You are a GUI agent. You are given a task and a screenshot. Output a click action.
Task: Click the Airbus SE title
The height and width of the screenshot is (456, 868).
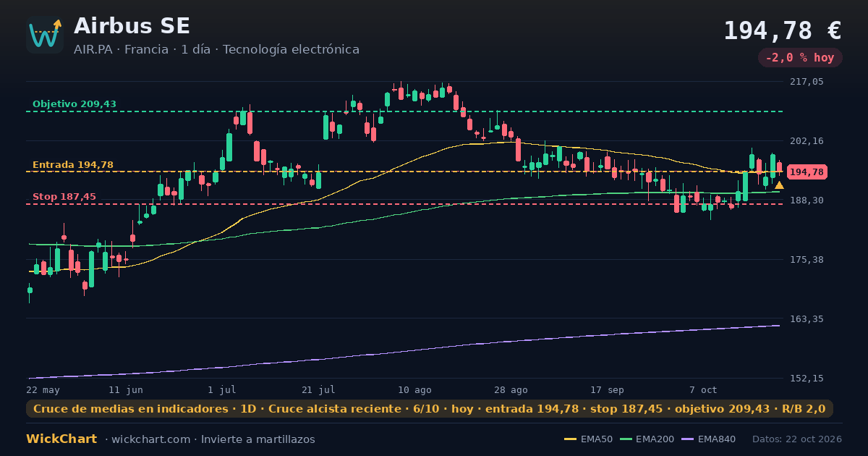coord(132,26)
